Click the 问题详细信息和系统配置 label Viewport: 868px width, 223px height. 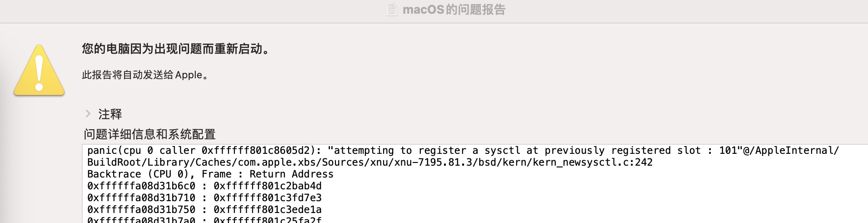(x=150, y=134)
